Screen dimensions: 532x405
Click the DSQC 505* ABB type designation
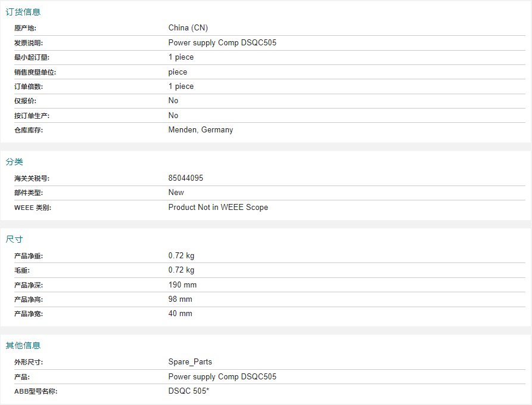(x=189, y=391)
